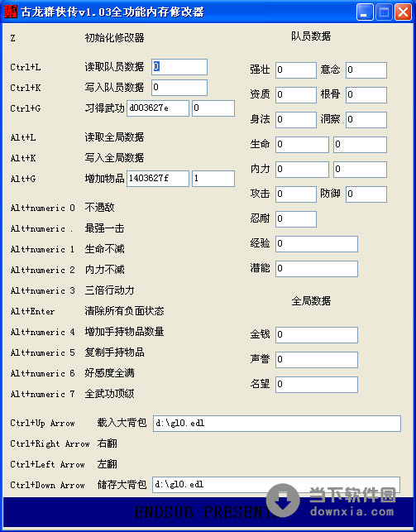The image size is (416, 532).
Task: Click the 声誉 input field
Action: [x=317, y=359]
